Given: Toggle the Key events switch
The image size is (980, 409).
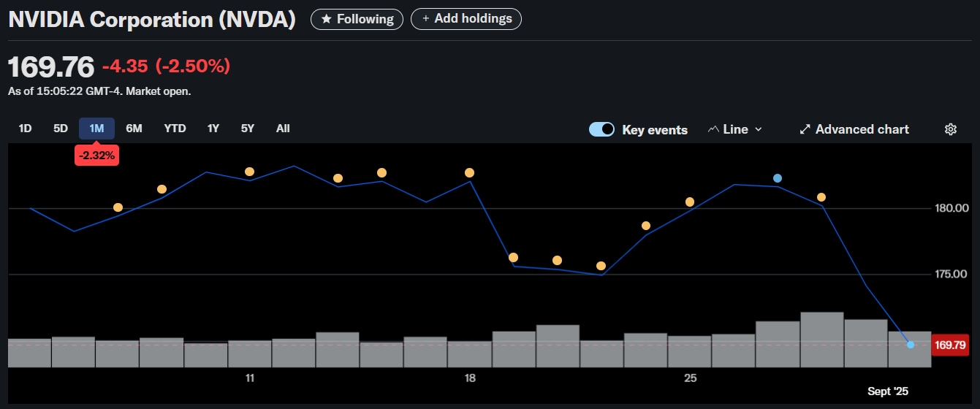Looking at the screenshot, I should coord(602,129).
